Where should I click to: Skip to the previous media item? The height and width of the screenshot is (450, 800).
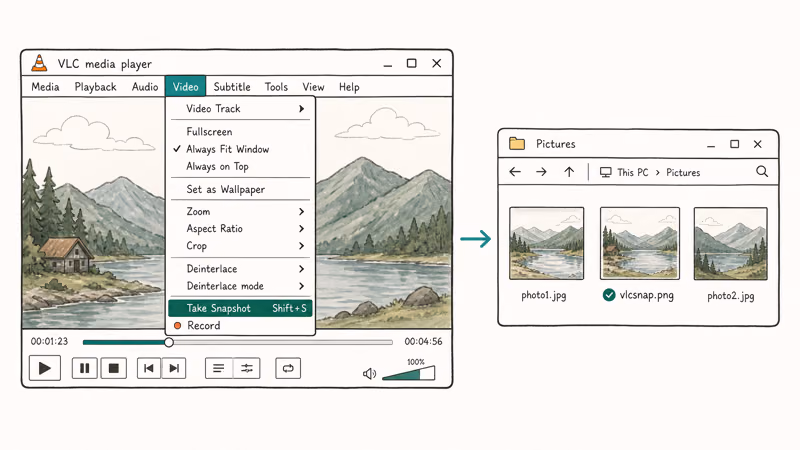pyautogui.click(x=149, y=368)
